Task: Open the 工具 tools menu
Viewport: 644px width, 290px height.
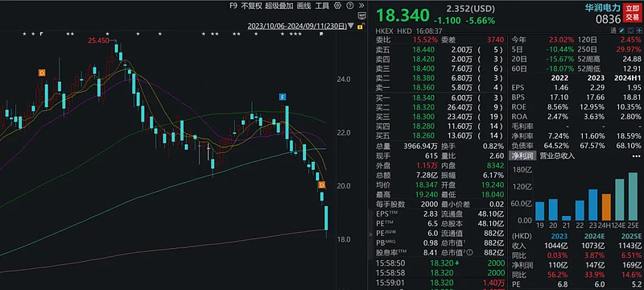Action: point(323,6)
